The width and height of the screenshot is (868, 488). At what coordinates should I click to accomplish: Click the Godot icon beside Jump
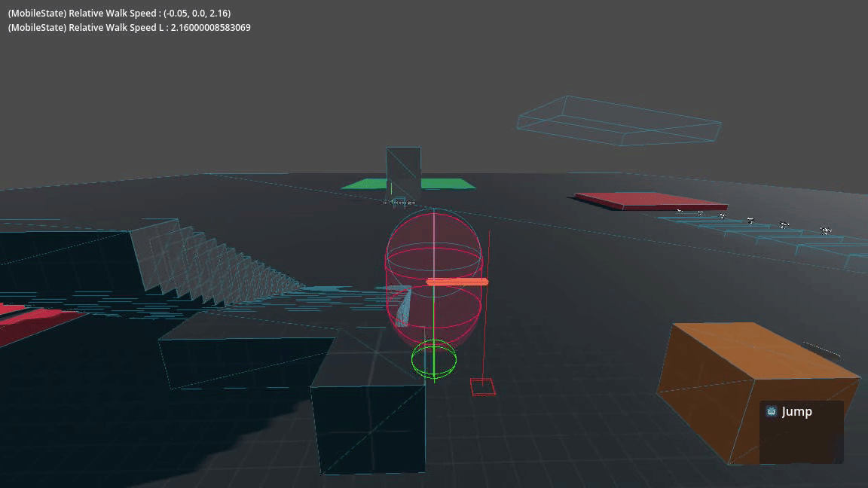pos(771,411)
